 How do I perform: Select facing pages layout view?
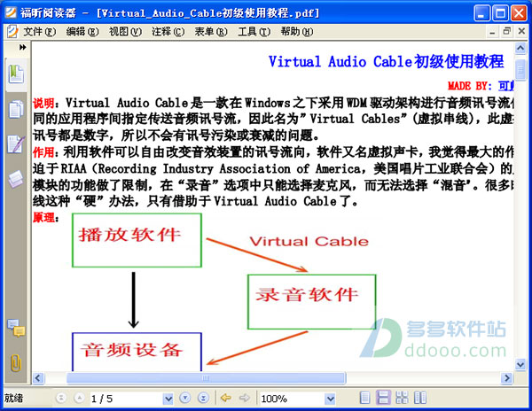pyautogui.click(x=420, y=398)
